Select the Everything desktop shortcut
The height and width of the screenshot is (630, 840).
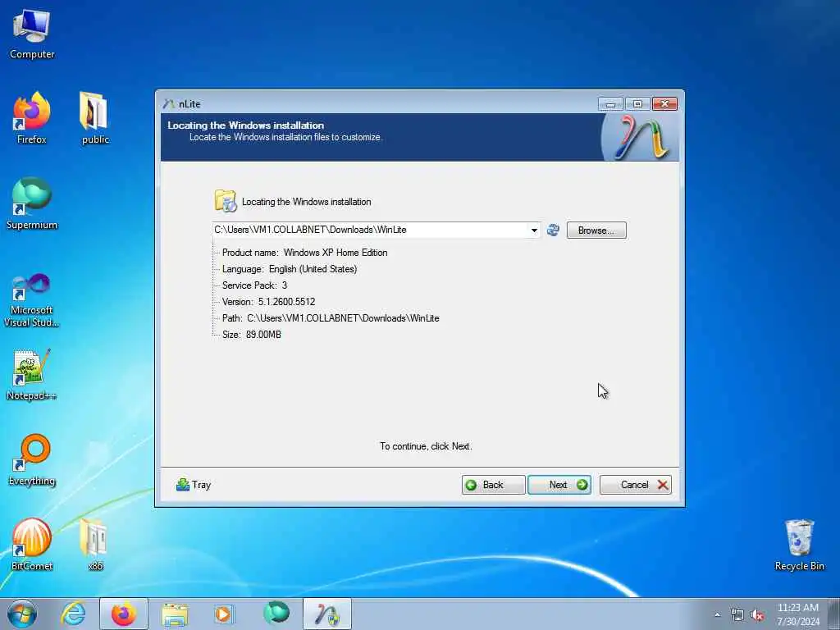point(32,460)
